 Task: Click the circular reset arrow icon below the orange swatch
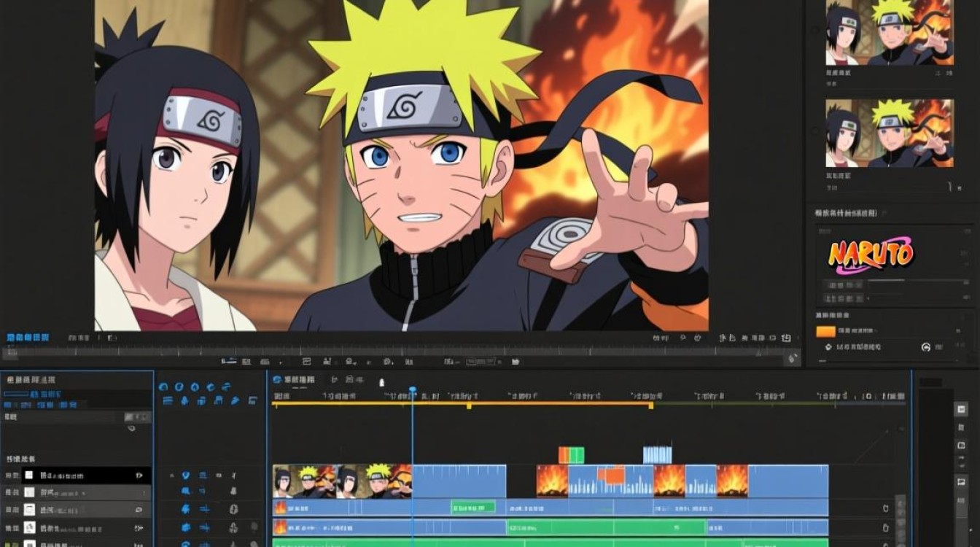(926, 347)
